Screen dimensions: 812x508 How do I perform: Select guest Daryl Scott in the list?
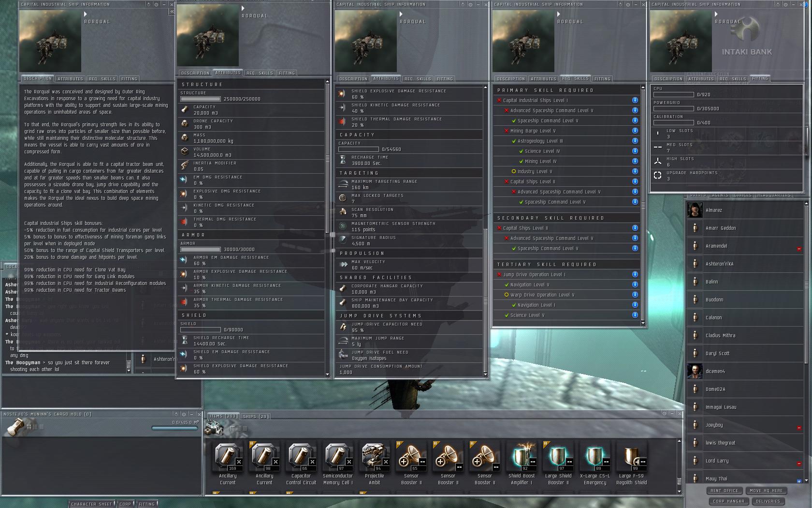[744, 353]
